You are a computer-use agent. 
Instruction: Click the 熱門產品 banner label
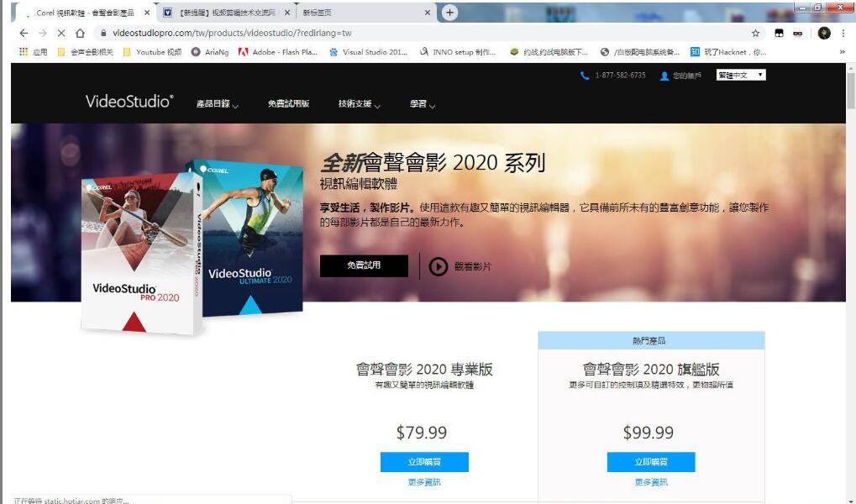(649, 341)
